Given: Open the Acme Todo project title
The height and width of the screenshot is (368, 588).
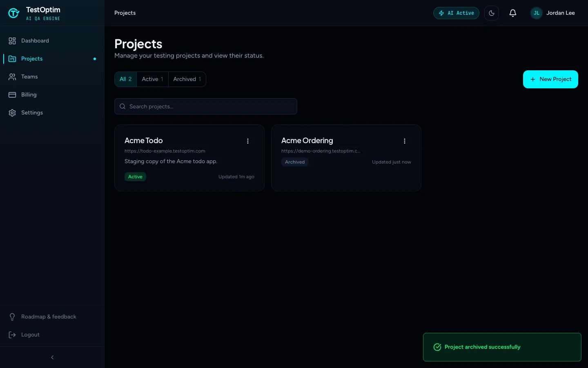Looking at the screenshot, I should coord(144,141).
